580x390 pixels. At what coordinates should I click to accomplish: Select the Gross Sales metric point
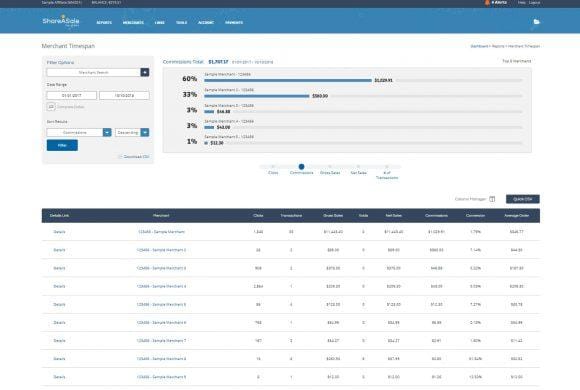pos(330,167)
